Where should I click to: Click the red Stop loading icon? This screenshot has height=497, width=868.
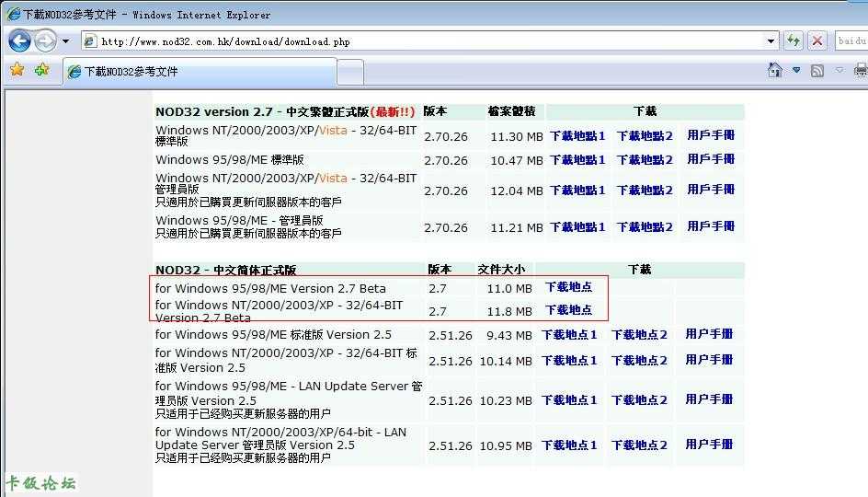pyautogui.click(x=817, y=40)
